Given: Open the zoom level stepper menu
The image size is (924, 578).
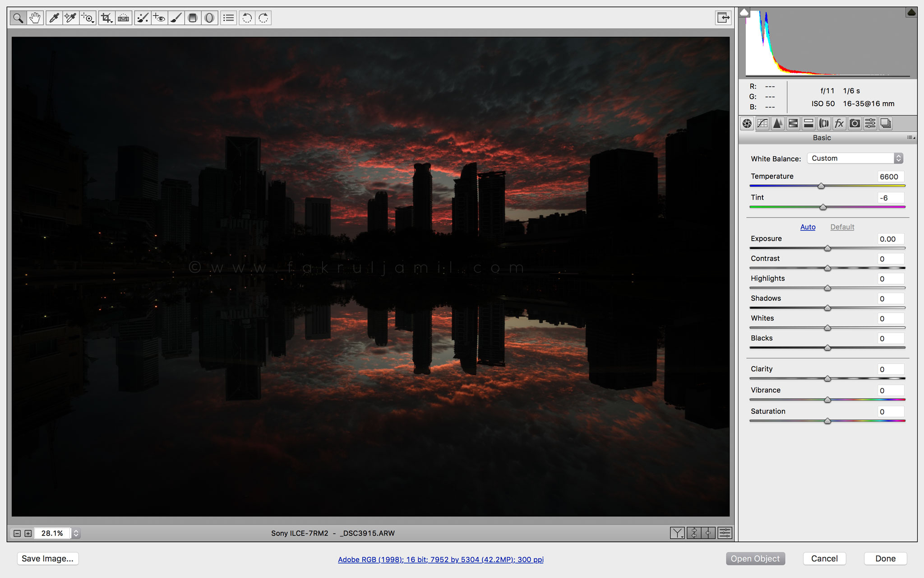Looking at the screenshot, I should [76, 533].
